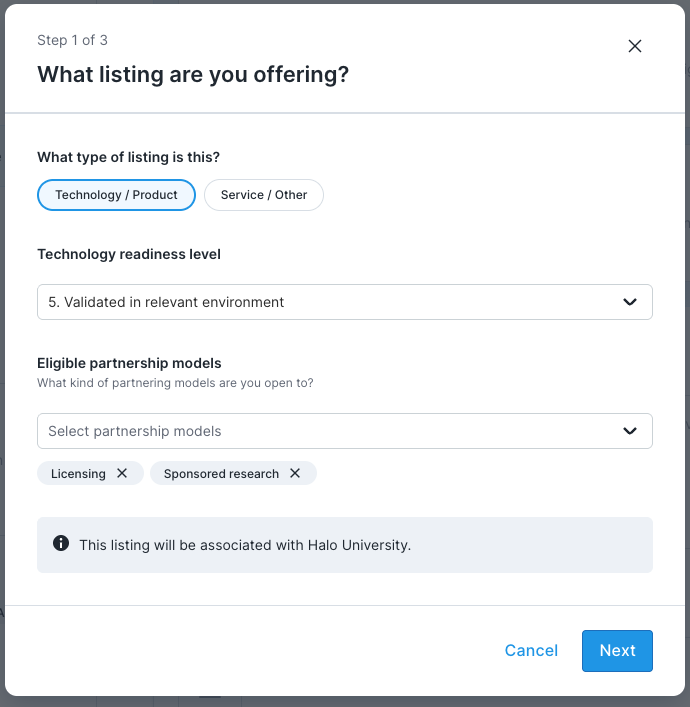Select the Licensing chip label
The image size is (690, 707).
[78, 473]
